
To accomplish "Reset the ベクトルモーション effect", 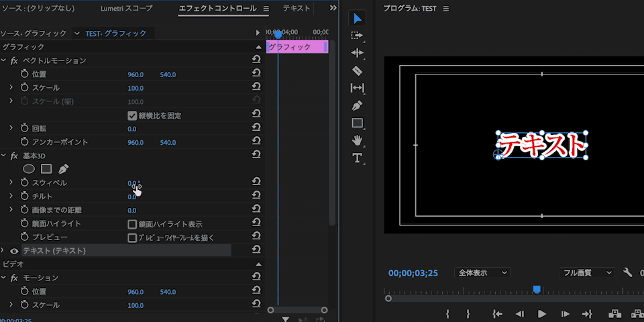I will click(x=256, y=60).
